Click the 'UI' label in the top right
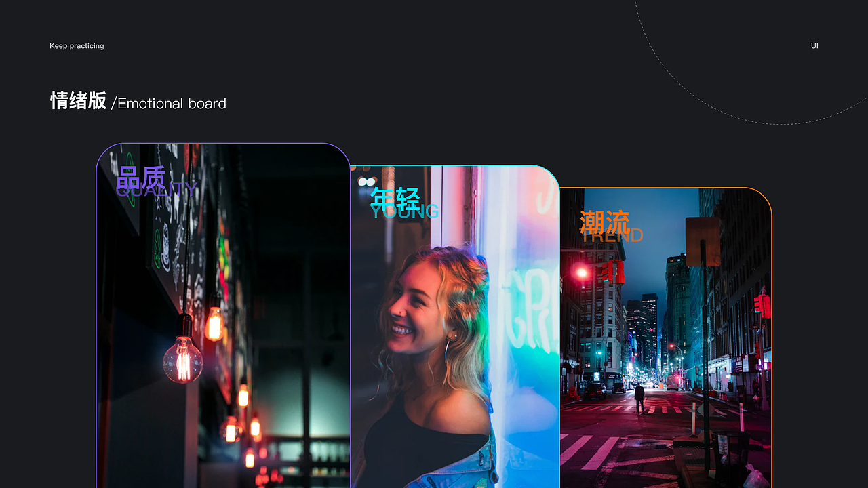The width and height of the screenshot is (868, 488). click(x=814, y=46)
